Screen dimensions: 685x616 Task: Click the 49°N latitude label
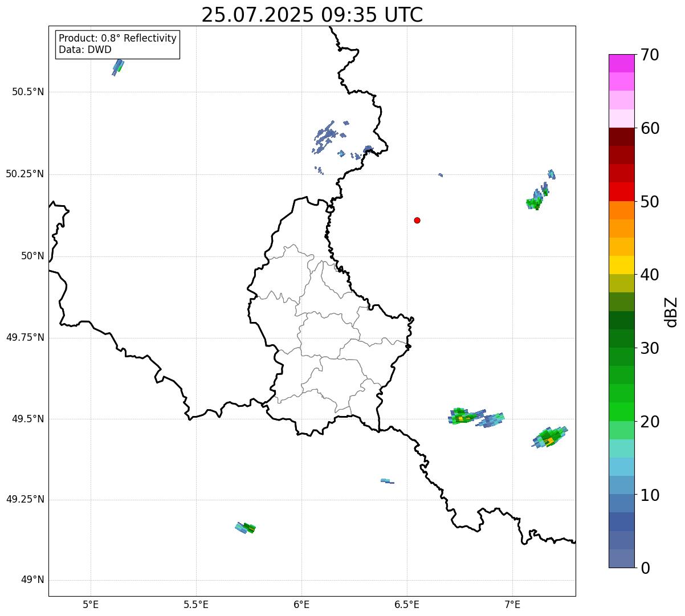(x=32, y=580)
